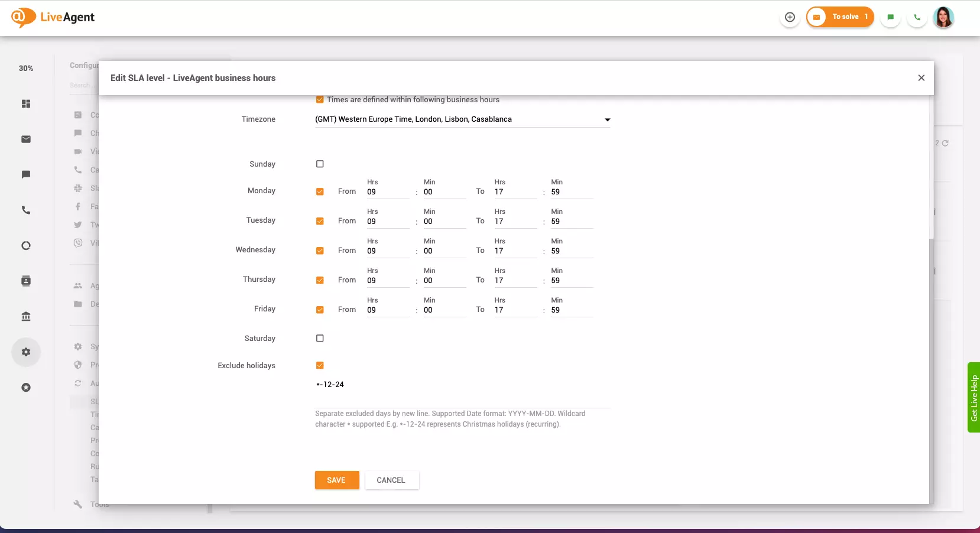Open the Tickets mail icon in sidebar

[25, 139]
